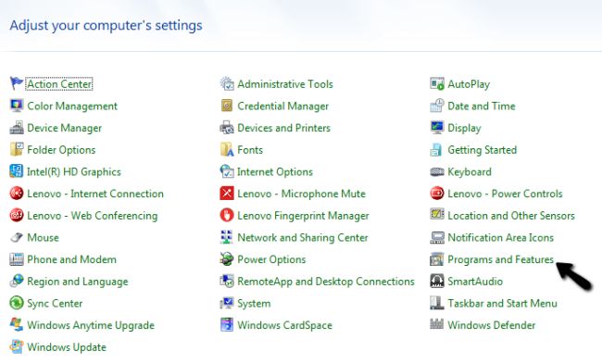Click the Date and Time clock icon
The width and height of the screenshot is (602, 364).
click(x=437, y=106)
